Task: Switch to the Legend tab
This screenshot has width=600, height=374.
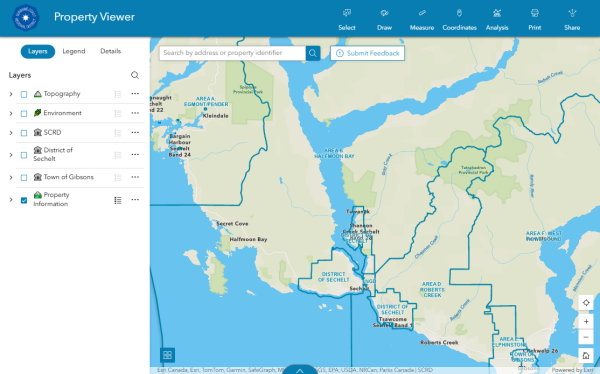Action: [x=74, y=51]
